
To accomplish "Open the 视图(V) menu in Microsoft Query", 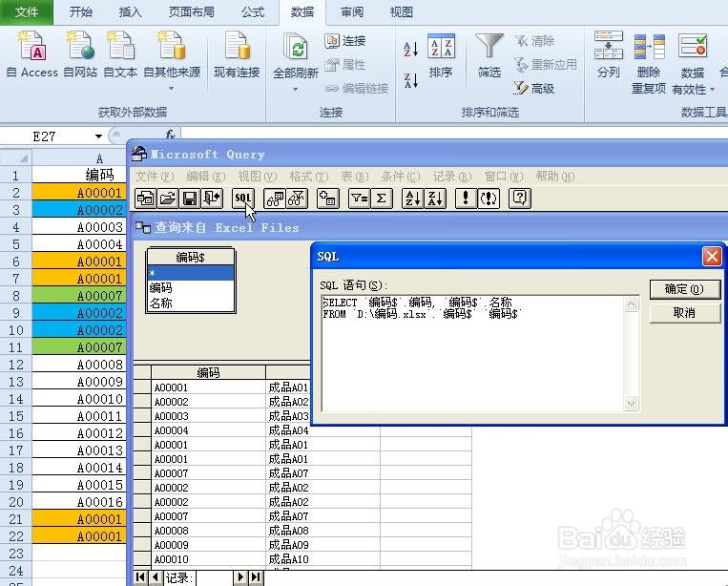I will click(258, 177).
